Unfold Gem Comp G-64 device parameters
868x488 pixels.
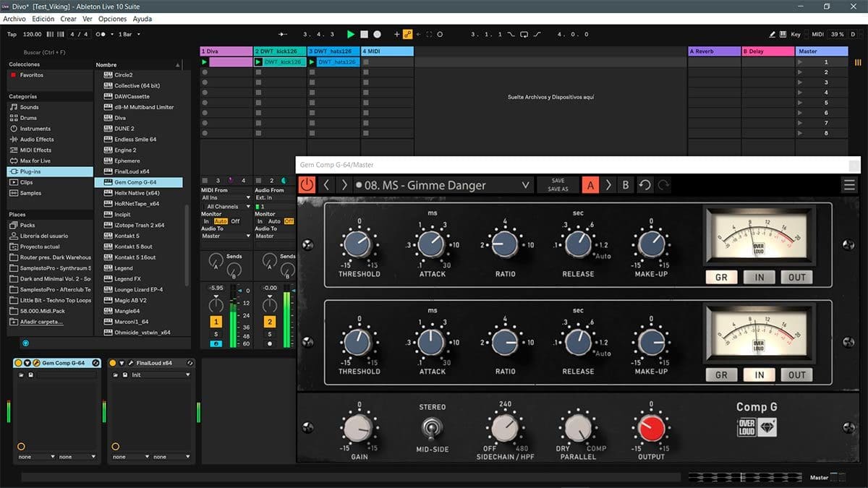(x=27, y=363)
